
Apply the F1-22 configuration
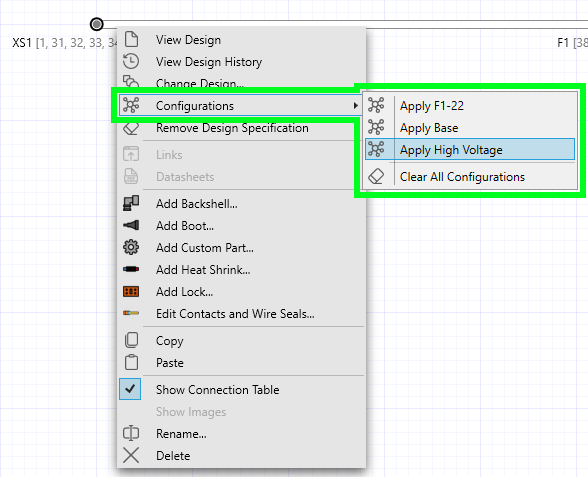[x=470, y=105]
